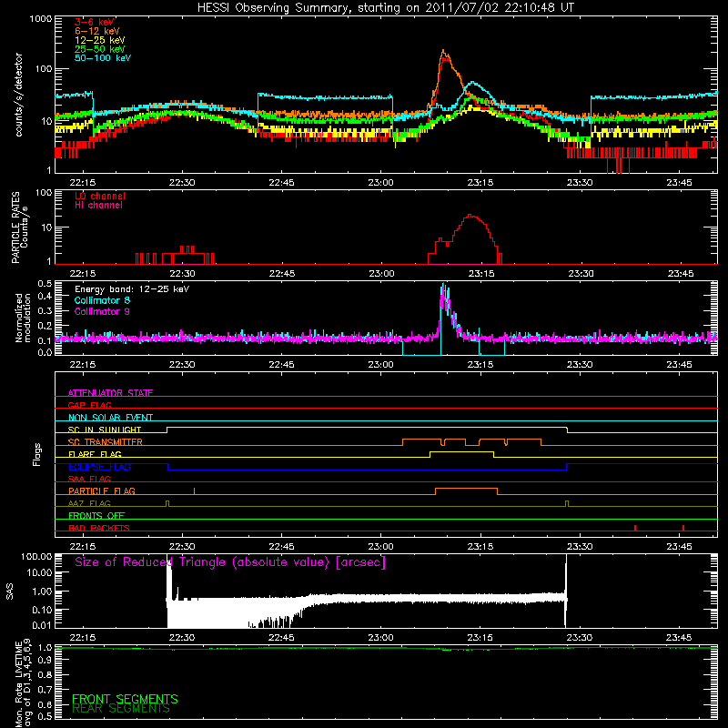Click the SAA FLAG label
This screenshot has width=728, height=728.
pos(89,479)
